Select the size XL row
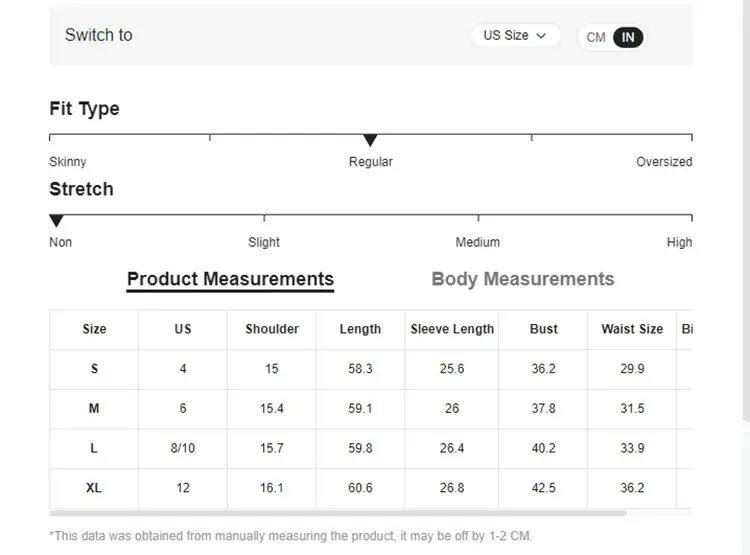The image size is (750, 555). (94, 488)
